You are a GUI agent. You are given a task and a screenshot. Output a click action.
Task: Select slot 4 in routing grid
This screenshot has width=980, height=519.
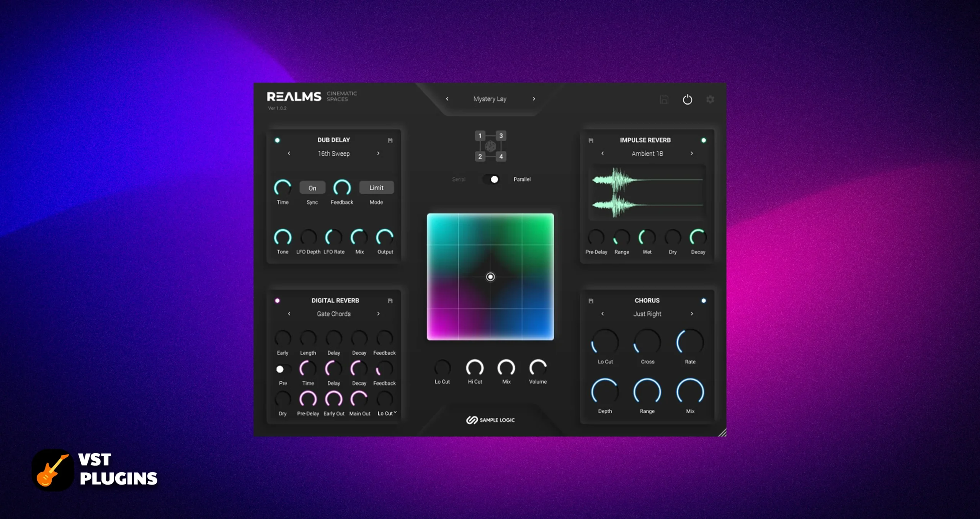click(501, 156)
